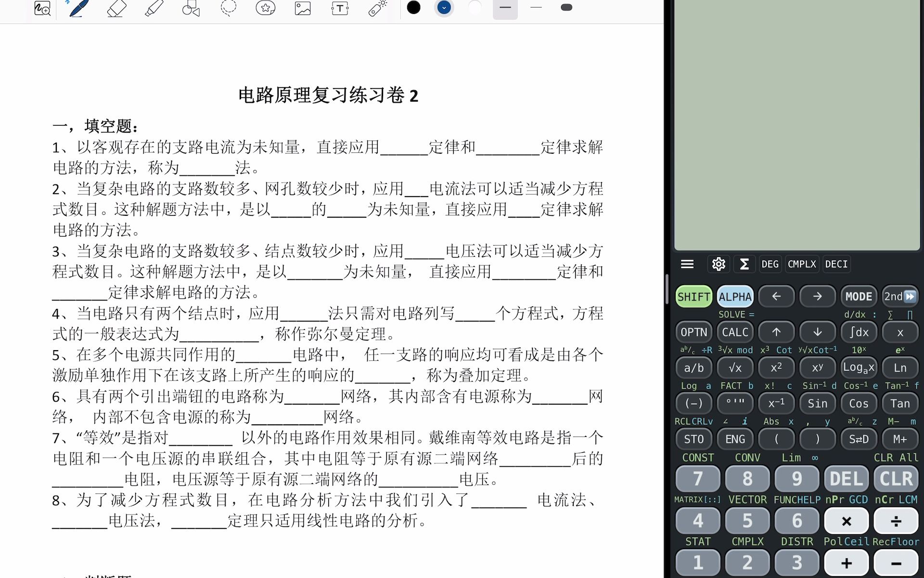Activate the laser pointer tool
924x578 pixels.
pos(377,8)
